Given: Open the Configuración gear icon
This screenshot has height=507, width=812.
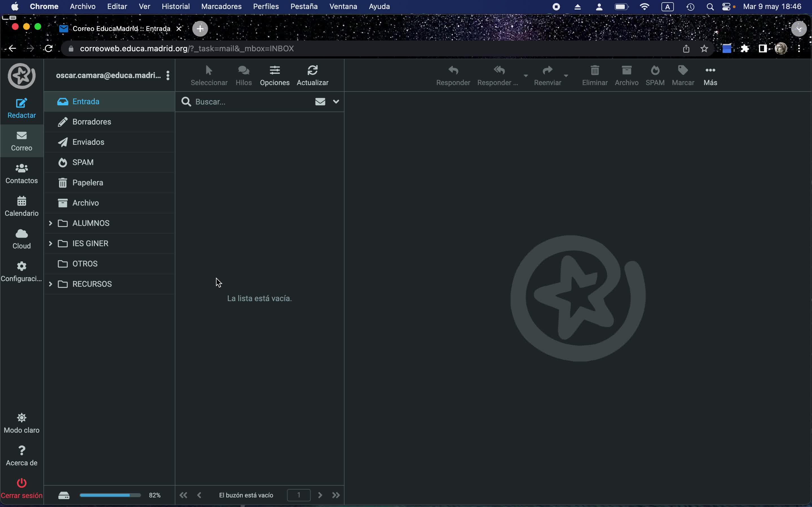Looking at the screenshot, I should [21, 266].
